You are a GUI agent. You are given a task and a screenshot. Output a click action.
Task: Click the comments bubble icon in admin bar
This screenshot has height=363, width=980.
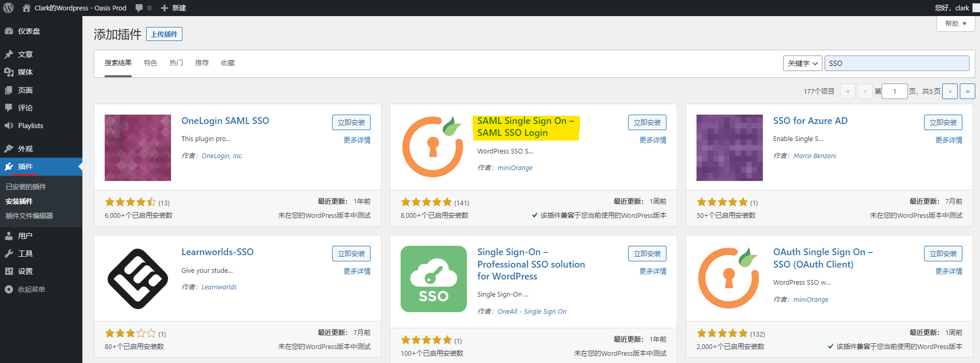[x=139, y=8]
